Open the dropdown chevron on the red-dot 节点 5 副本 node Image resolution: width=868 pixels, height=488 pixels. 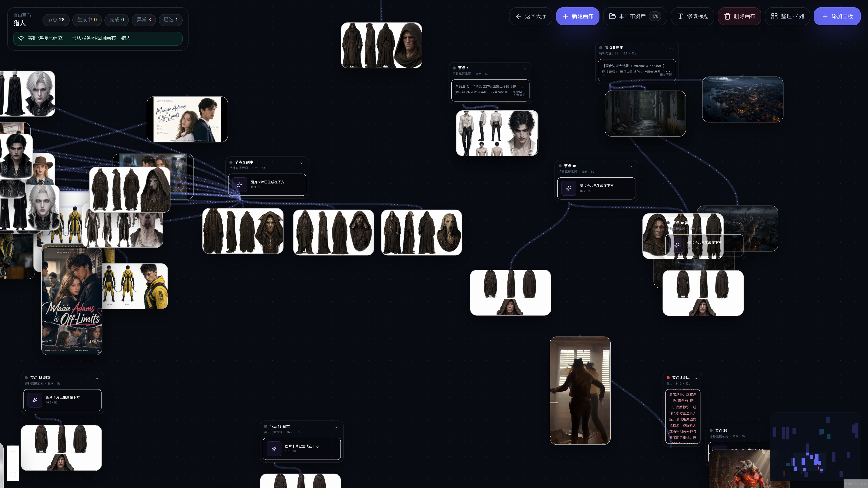click(x=696, y=379)
